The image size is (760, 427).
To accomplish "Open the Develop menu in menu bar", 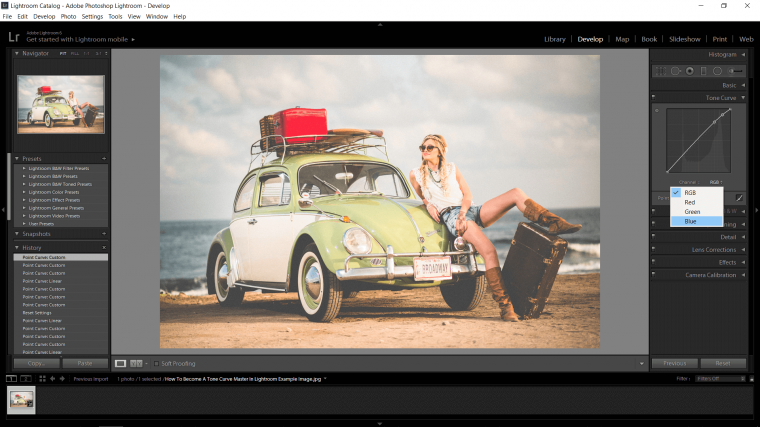I will coord(44,16).
